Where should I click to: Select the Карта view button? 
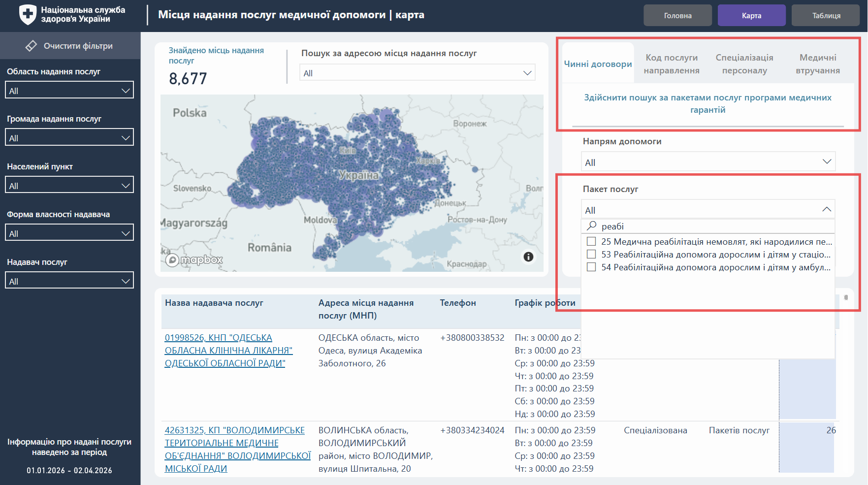click(751, 15)
